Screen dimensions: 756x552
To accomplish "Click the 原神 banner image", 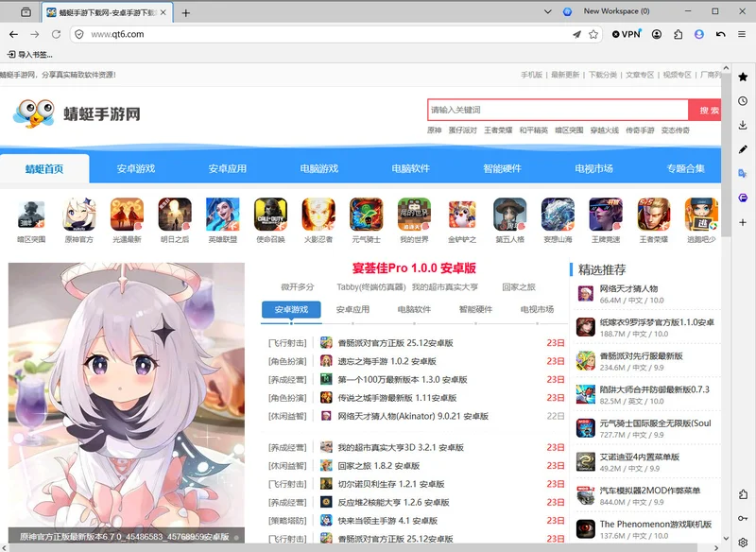I will pyautogui.click(x=127, y=403).
